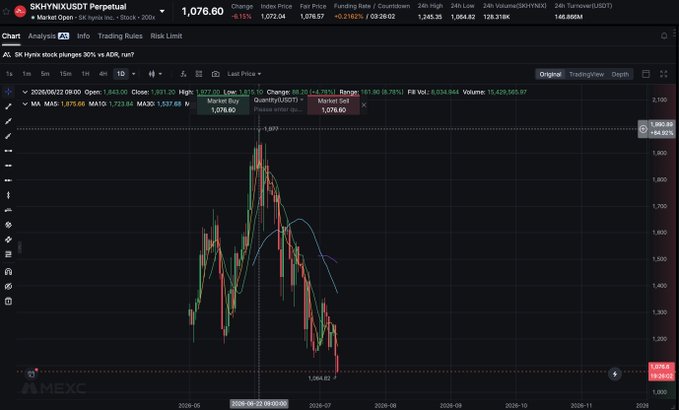Image resolution: width=679 pixels, height=410 pixels.
Task: Select the 1H timeframe
Action: coord(85,74)
